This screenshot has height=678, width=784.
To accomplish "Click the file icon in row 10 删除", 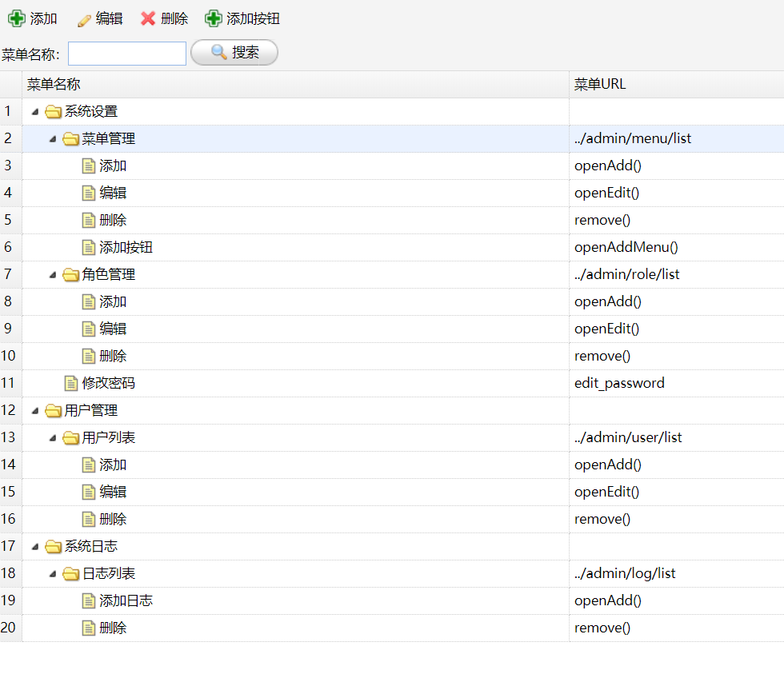I will coord(89,356).
